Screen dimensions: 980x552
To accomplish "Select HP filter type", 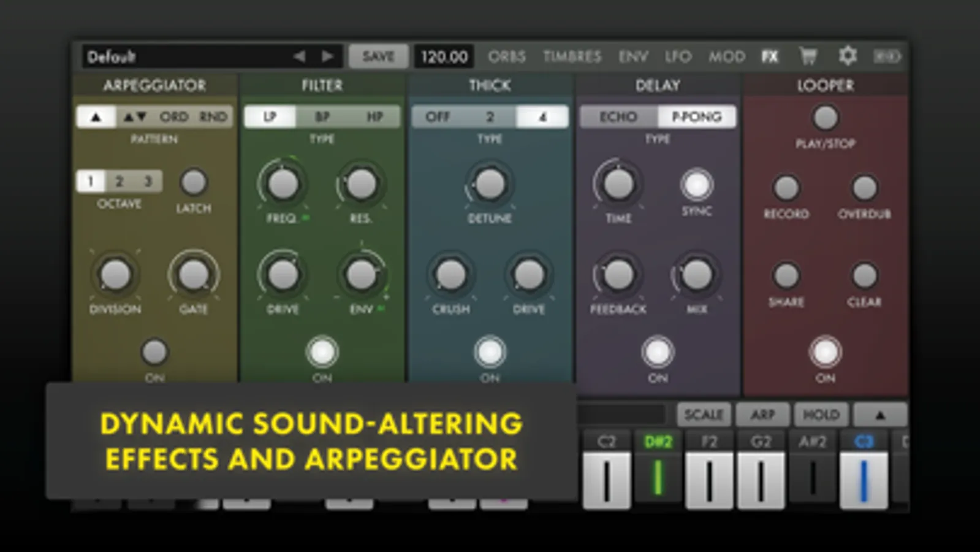I will [x=374, y=117].
